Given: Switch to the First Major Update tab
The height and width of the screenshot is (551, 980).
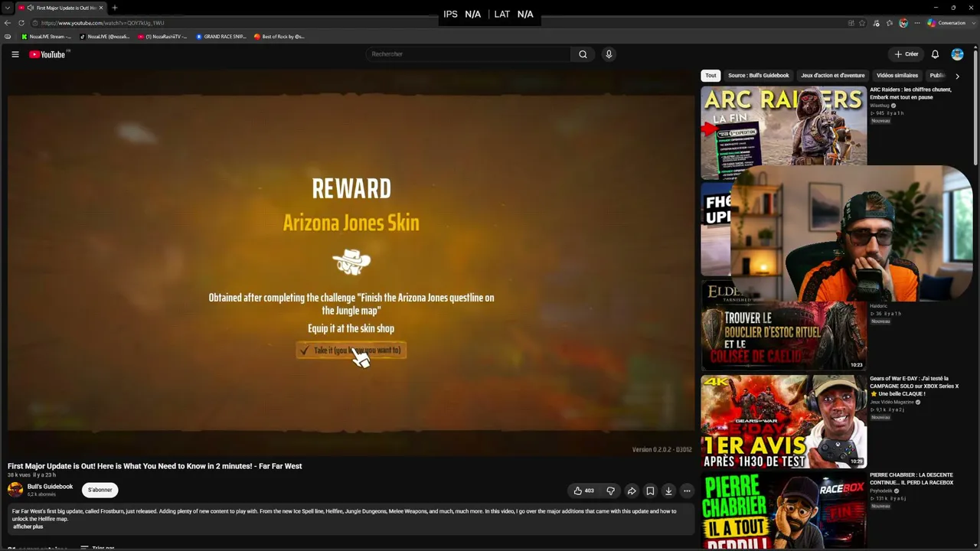Looking at the screenshot, I should (61, 8).
